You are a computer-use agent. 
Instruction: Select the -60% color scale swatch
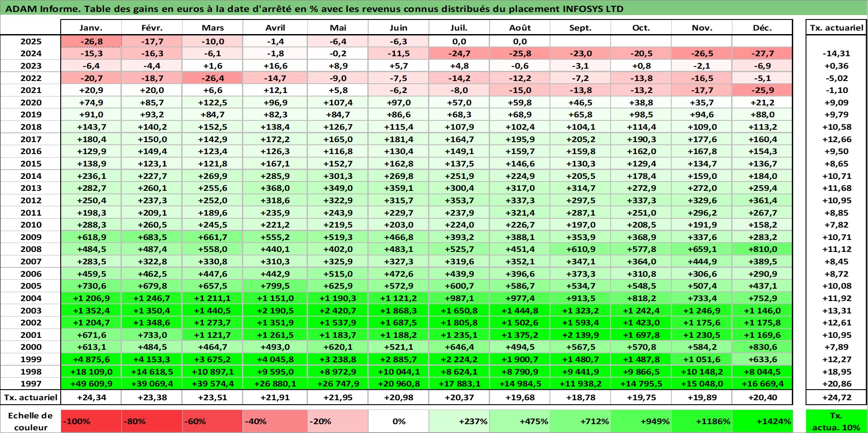pyautogui.click(x=213, y=421)
